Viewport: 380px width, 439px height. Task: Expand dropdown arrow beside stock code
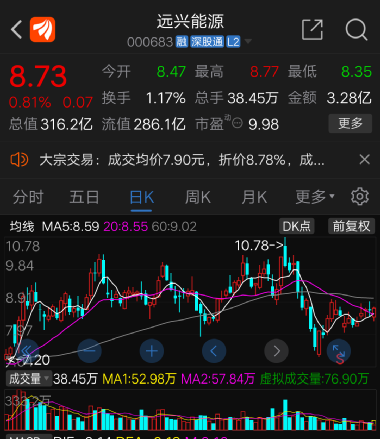(x=248, y=41)
